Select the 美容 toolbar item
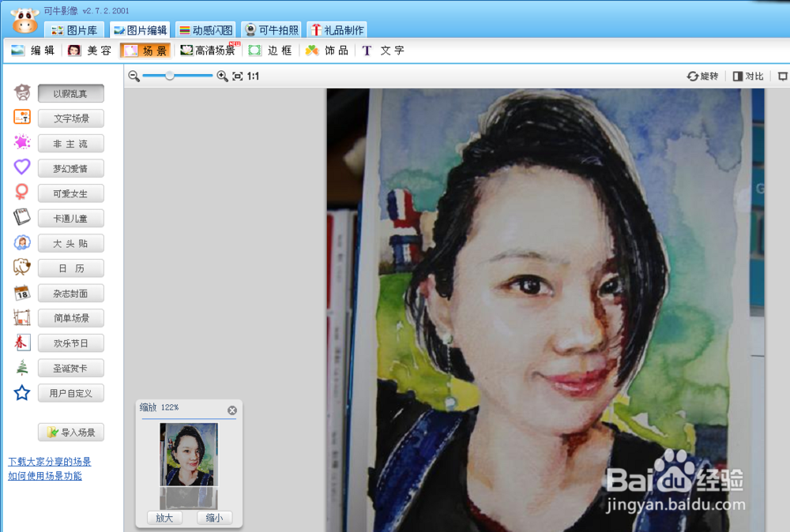Viewport: 790px width, 532px height. (x=90, y=51)
